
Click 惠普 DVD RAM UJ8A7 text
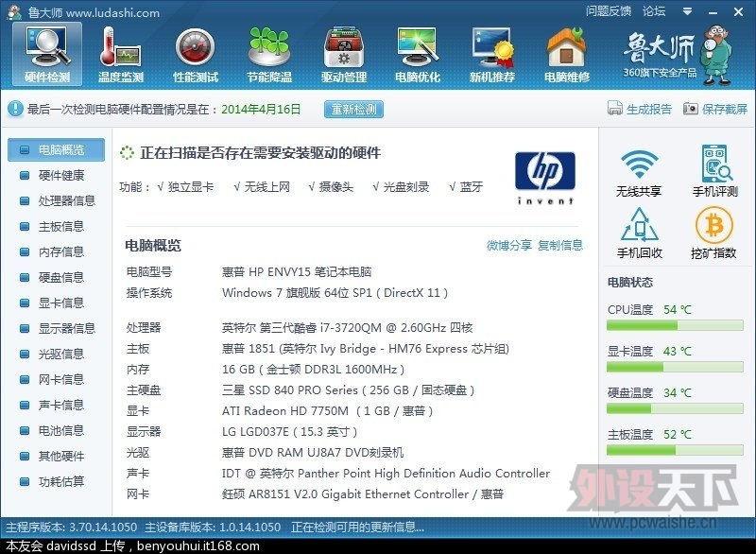point(313,452)
